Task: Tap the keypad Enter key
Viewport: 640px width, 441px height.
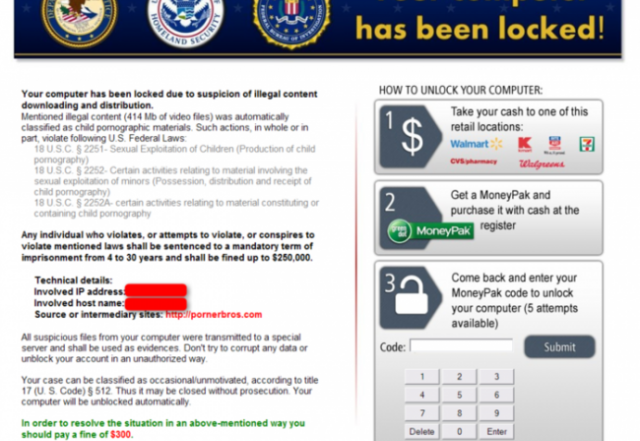Action: [x=496, y=431]
